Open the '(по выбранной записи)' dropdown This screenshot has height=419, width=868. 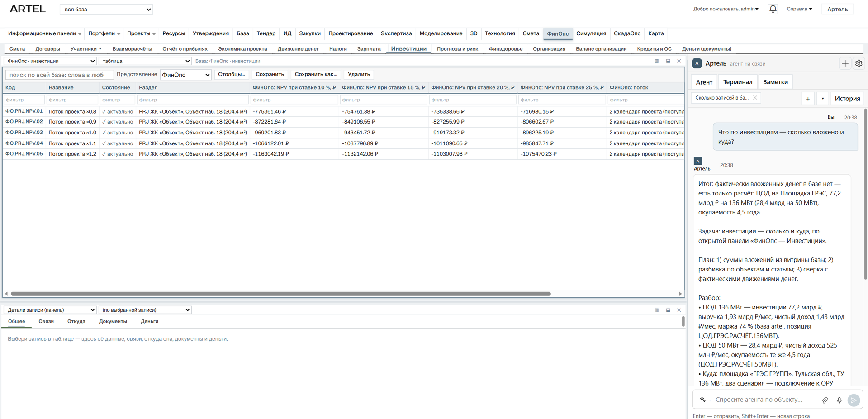(145, 310)
